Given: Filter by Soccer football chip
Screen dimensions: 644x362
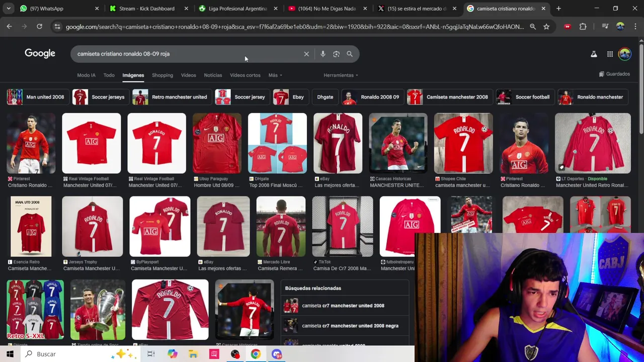Looking at the screenshot, I should point(524,97).
